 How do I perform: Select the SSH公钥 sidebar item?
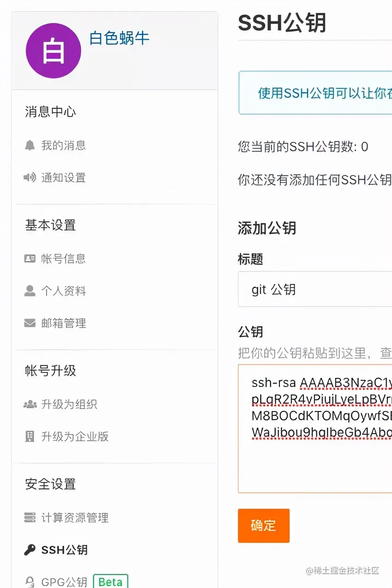tap(65, 550)
